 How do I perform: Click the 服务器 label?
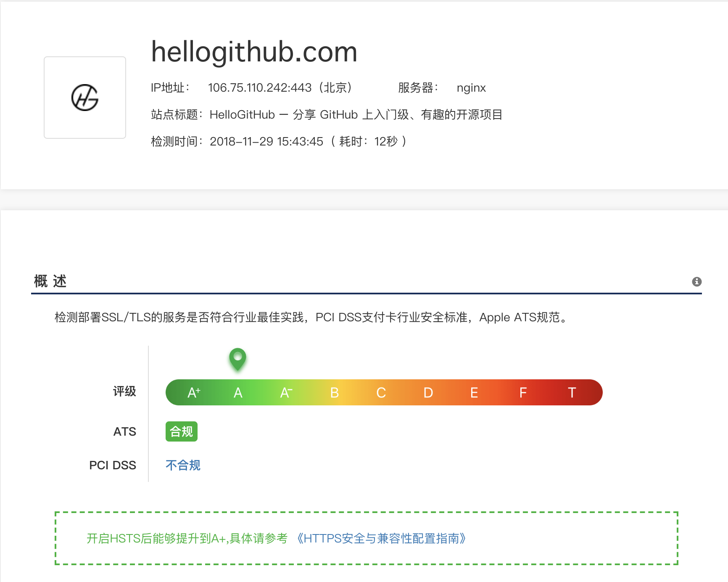click(x=418, y=87)
